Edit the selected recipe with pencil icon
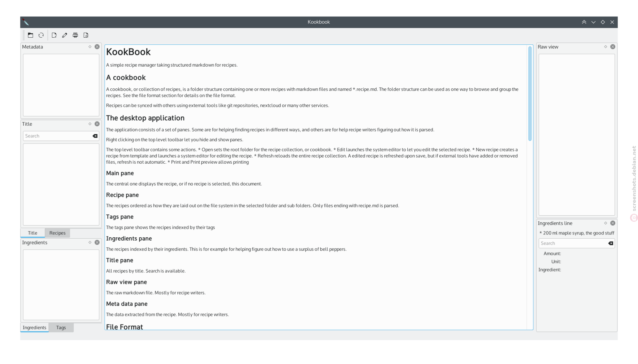 point(65,35)
